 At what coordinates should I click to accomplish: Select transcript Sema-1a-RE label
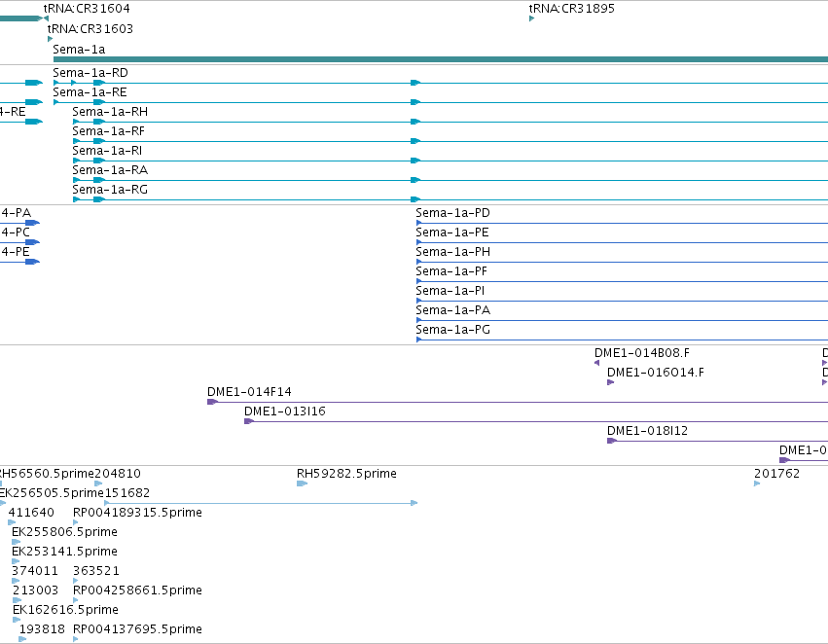click(x=90, y=92)
